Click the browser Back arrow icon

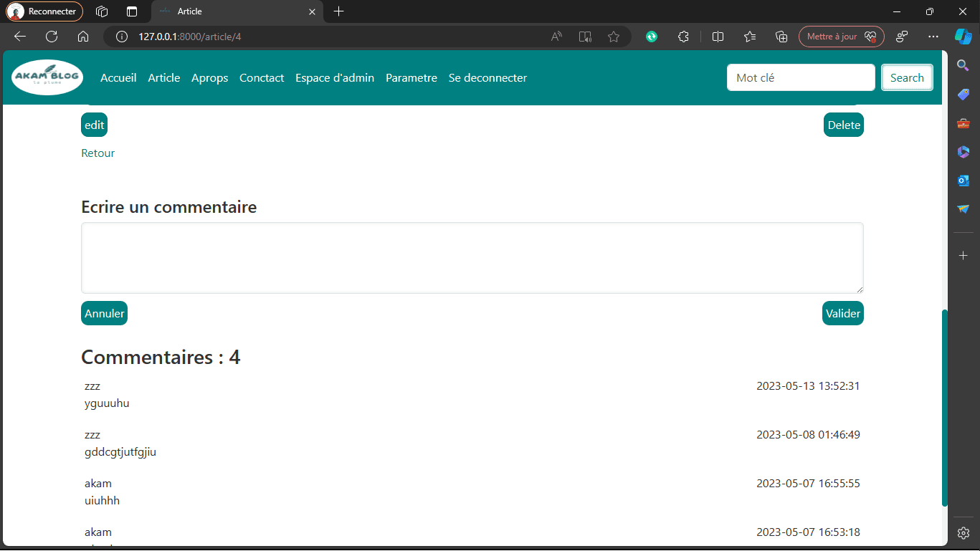(20, 37)
